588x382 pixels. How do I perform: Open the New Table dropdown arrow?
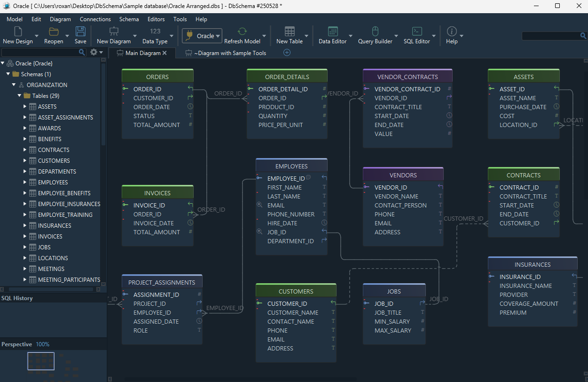pos(306,36)
